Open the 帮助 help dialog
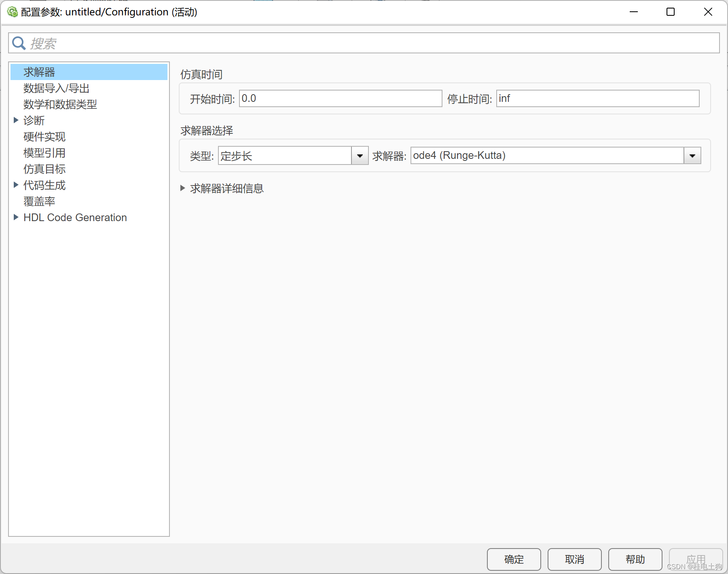 click(635, 559)
